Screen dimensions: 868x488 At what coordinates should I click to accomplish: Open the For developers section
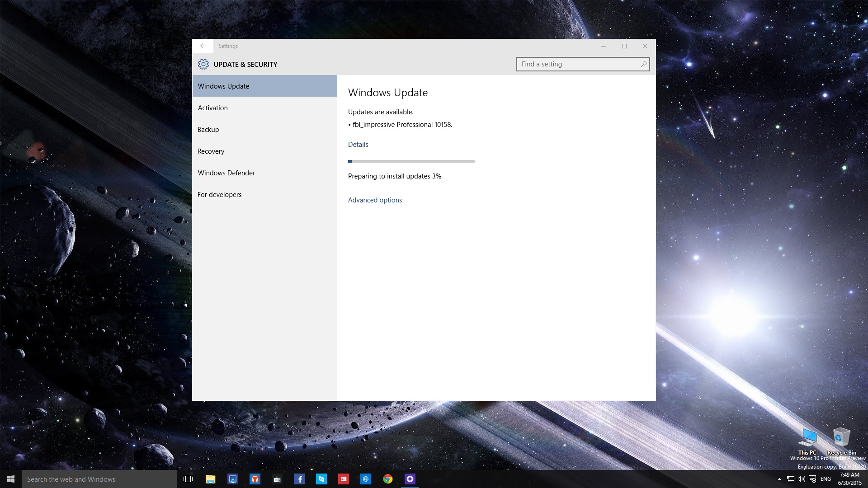[264, 194]
